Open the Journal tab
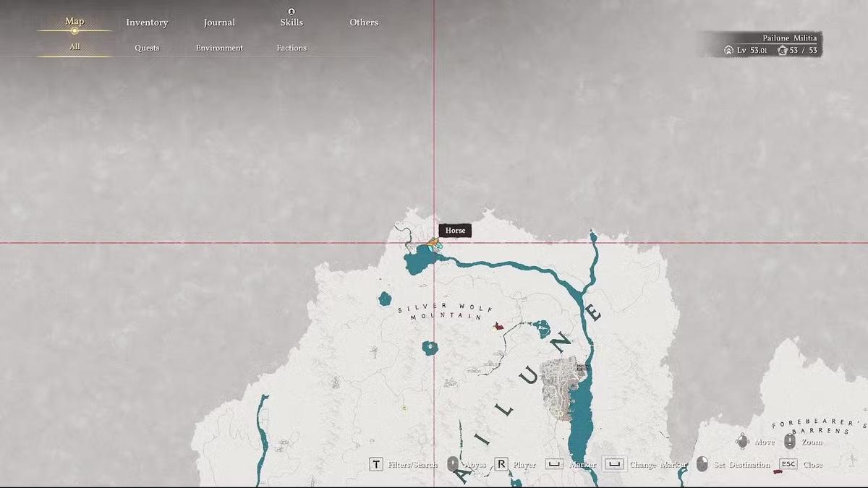Screen dimensions: 868x488 (219, 22)
